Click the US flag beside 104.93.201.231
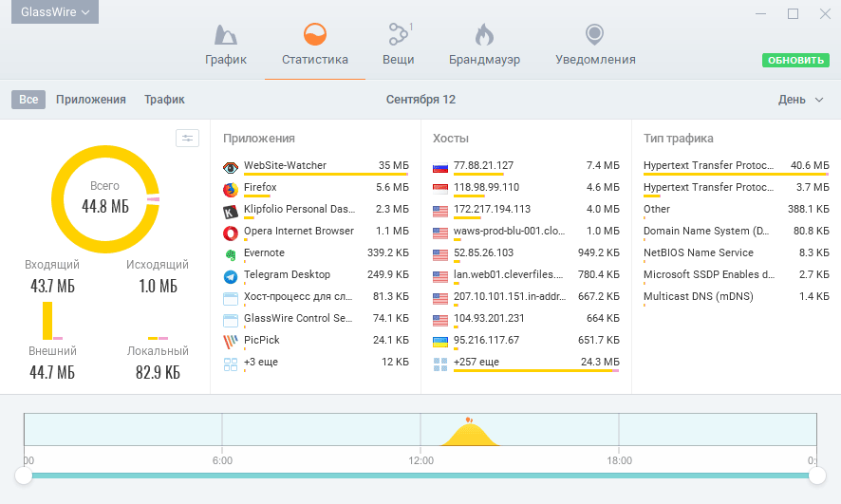This screenshot has height=504, width=841. point(440,321)
